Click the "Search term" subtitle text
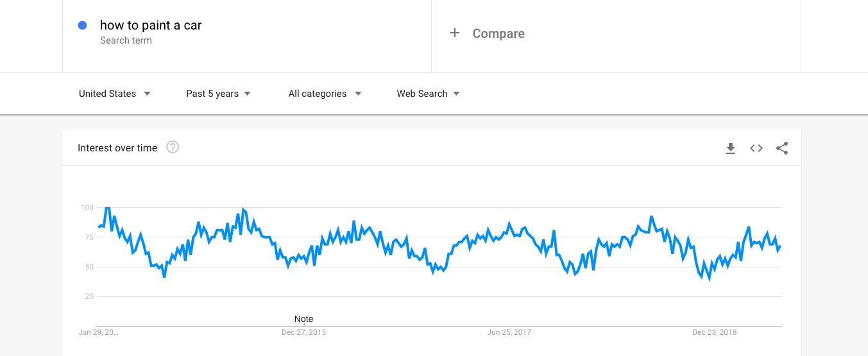This screenshot has width=868, height=356. click(x=126, y=40)
